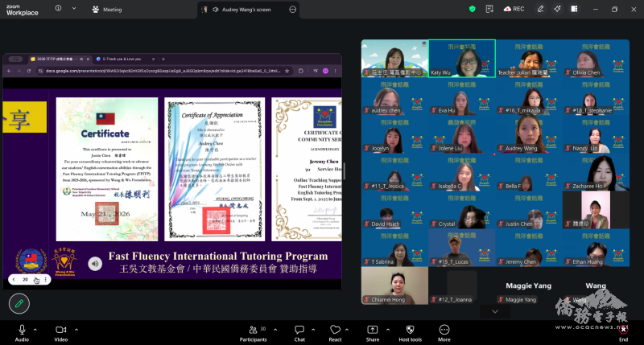Click the first certificate image on slide
The height and width of the screenshot is (345, 644).
(x=107, y=169)
